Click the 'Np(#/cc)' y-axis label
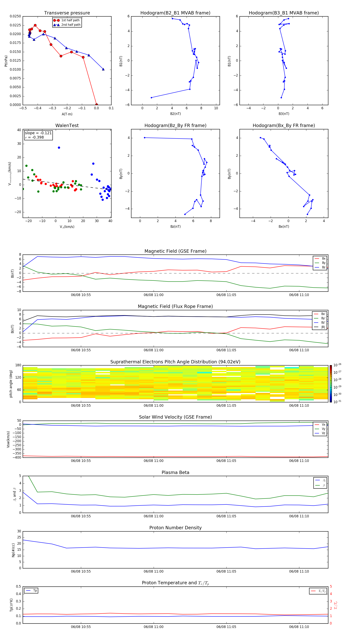Image resolution: width=351 pixels, height=644 pixels. (x=13, y=550)
